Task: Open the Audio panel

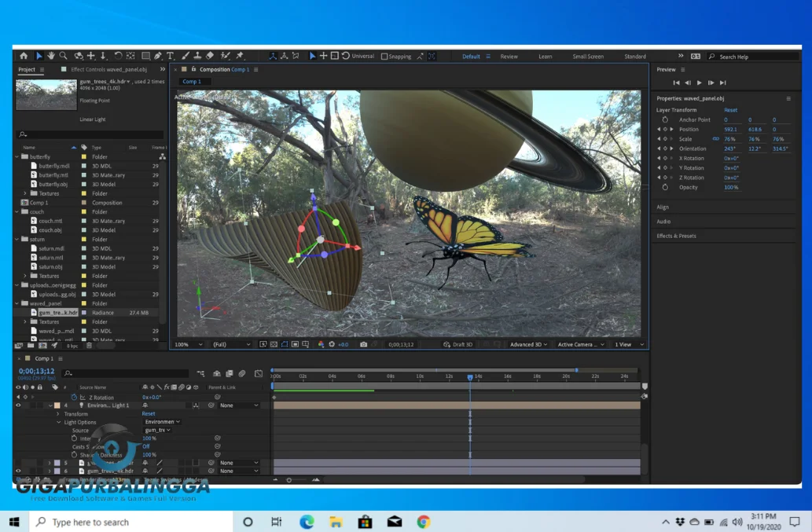Action: click(x=663, y=222)
